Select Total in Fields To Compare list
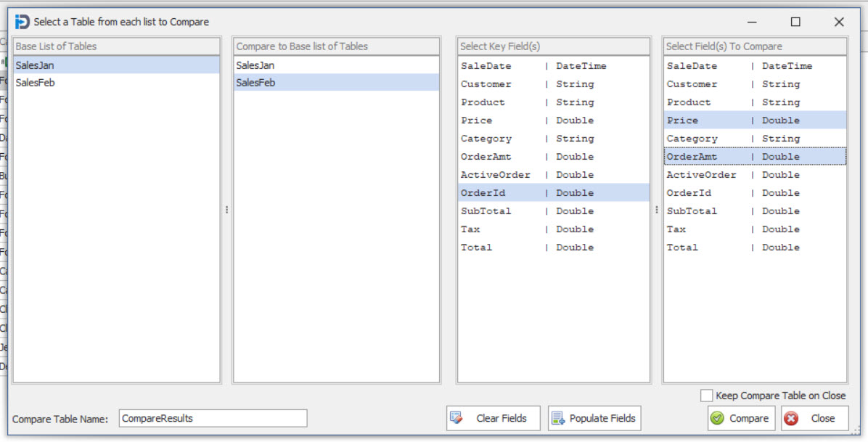The image size is (868, 442). point(682,247)
